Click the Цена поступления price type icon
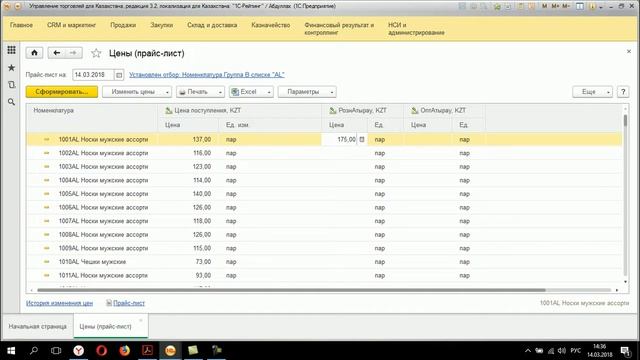This screenshot has width=640, height=360. pyautogui.click(x=169, y=111)
